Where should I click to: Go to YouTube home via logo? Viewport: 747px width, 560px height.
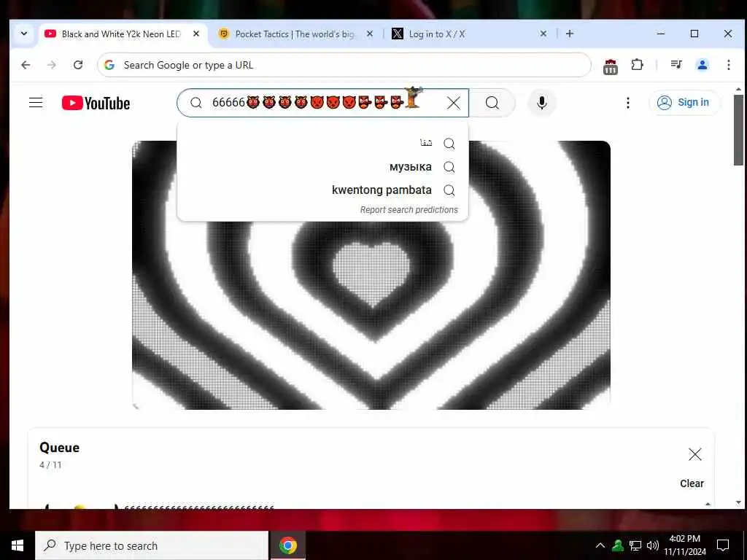(96, 103)
